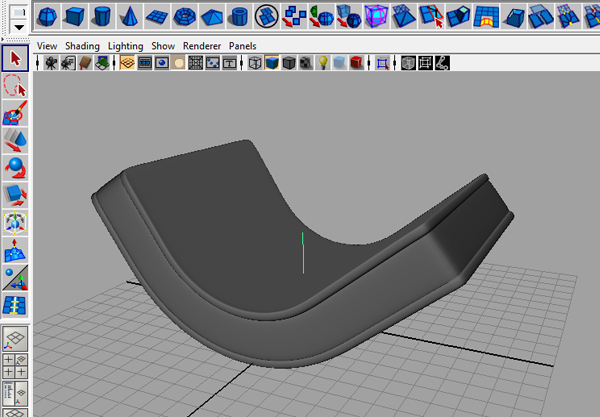Activate the Lasso selection tool
This screenshot has height=417, width=600.
click(16, 87)
